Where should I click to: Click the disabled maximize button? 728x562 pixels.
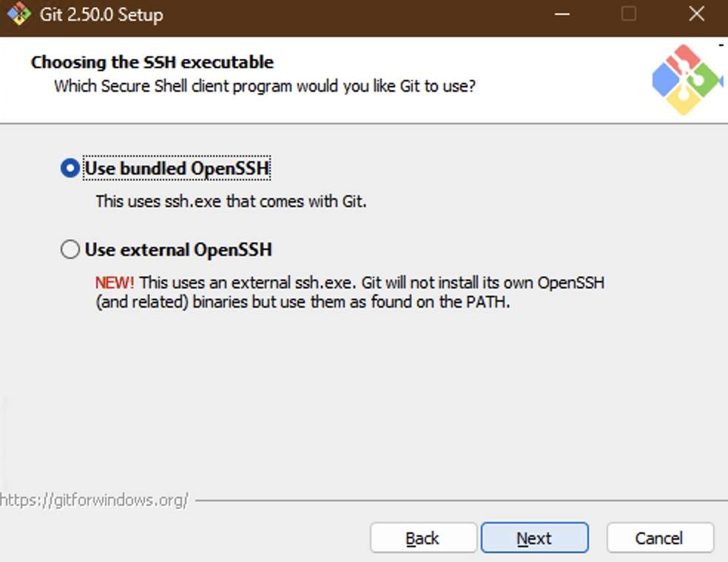coord(629,14)
